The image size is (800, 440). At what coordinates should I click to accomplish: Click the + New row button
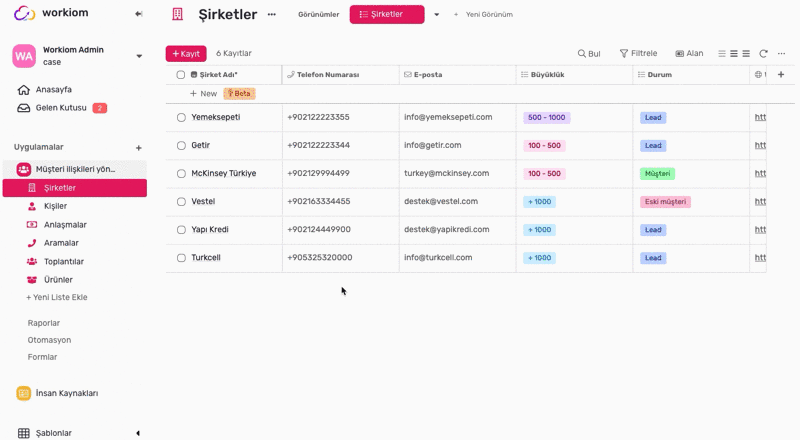(203, 94)
